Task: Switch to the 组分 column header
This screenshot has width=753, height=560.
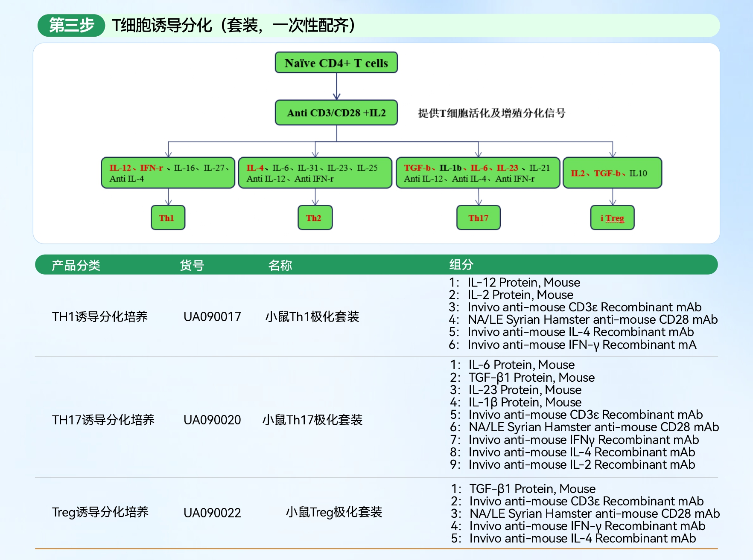Action: (x=460, y=264)
